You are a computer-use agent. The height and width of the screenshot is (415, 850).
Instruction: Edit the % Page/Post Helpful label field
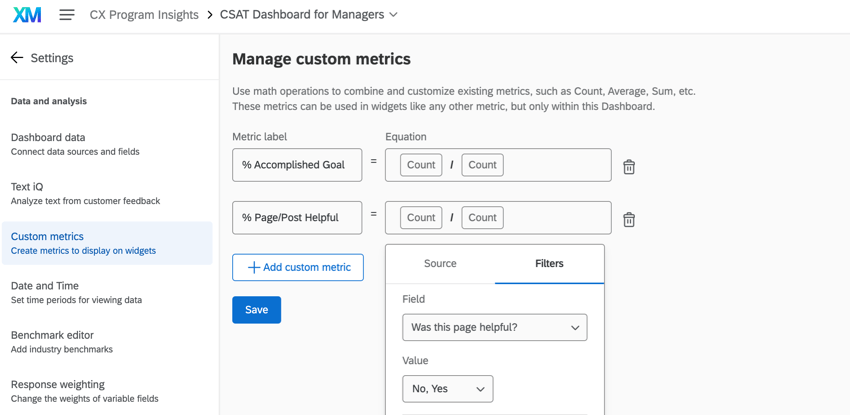297,218
